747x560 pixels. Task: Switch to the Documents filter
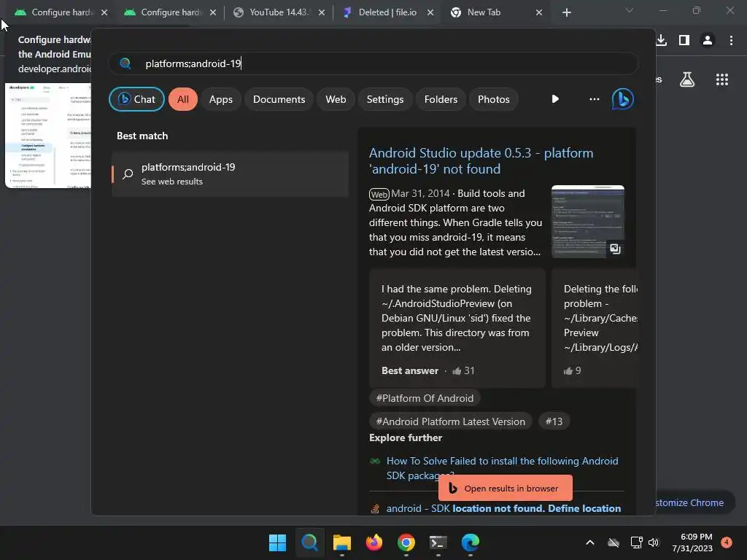(279, 99)
